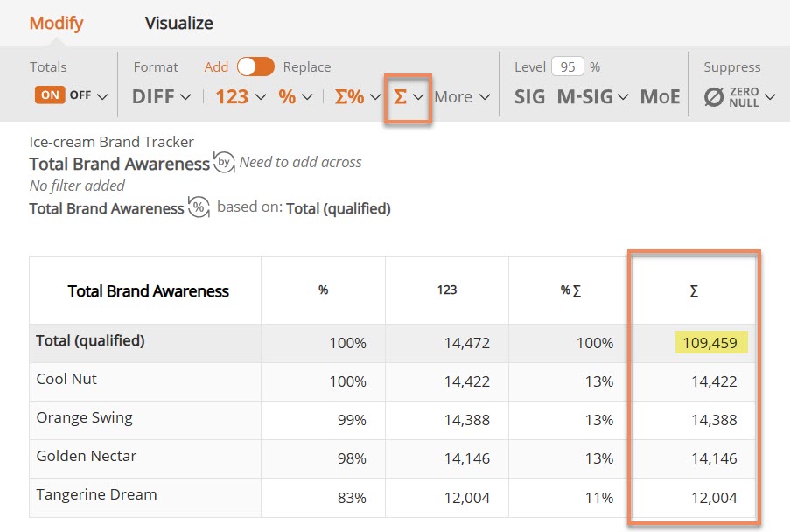Click the 'by' swap icon beside Total Brand Awareness

[224, 162]
